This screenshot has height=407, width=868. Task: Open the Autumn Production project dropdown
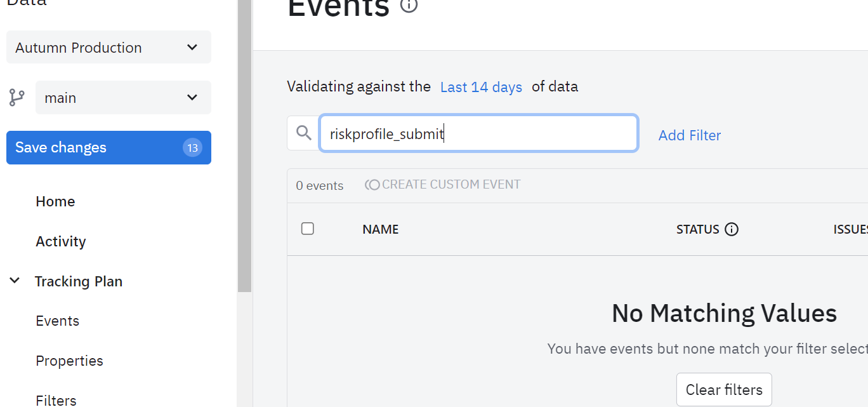(x=109, y=48)
